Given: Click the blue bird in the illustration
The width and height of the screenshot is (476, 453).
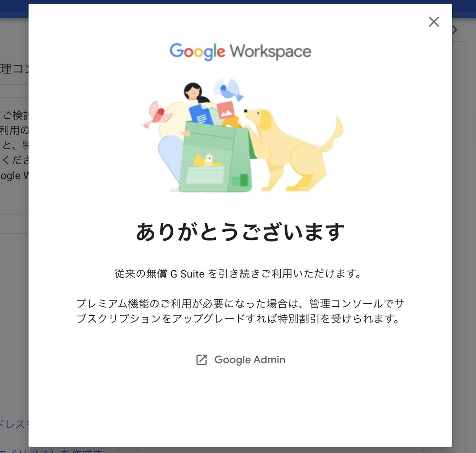Looking at the screenshot, I should click(x=229, y=90).
